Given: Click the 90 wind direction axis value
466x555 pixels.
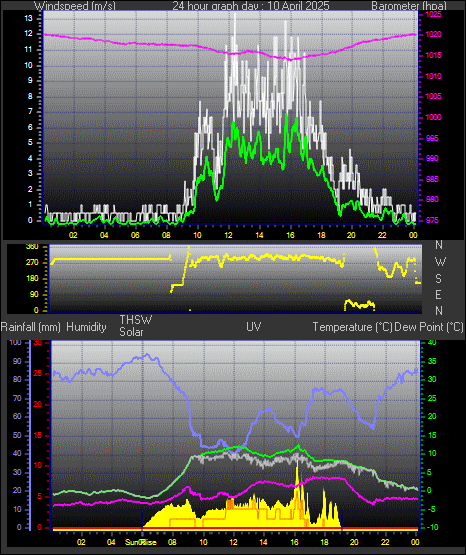Looking at the screenshot, I should click(x=34, y=295).
